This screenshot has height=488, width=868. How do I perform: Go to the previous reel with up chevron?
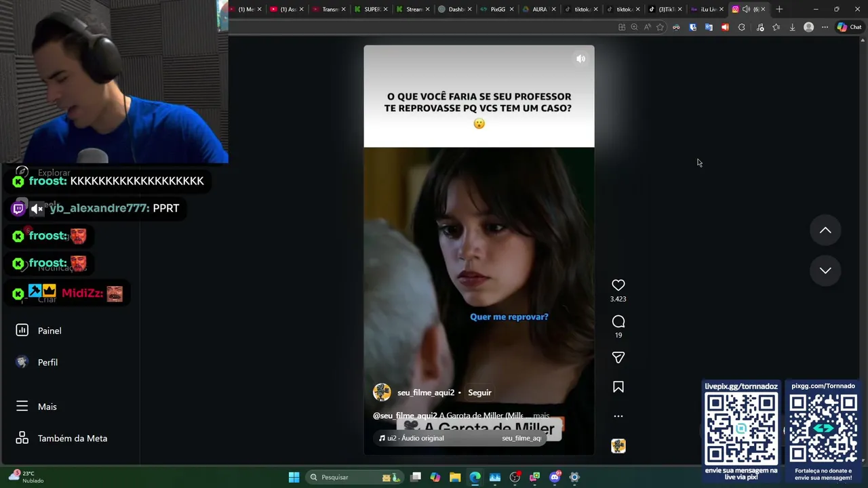825,230
